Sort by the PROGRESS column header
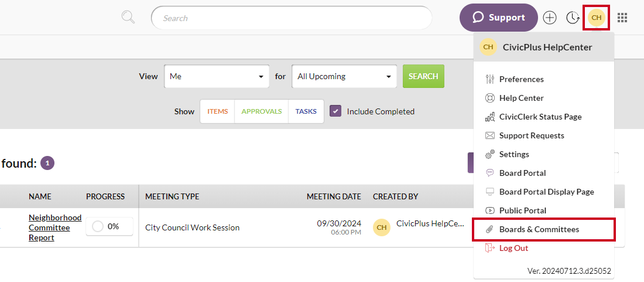The height and width of the screenshot is (282, 644). [105, 196]
